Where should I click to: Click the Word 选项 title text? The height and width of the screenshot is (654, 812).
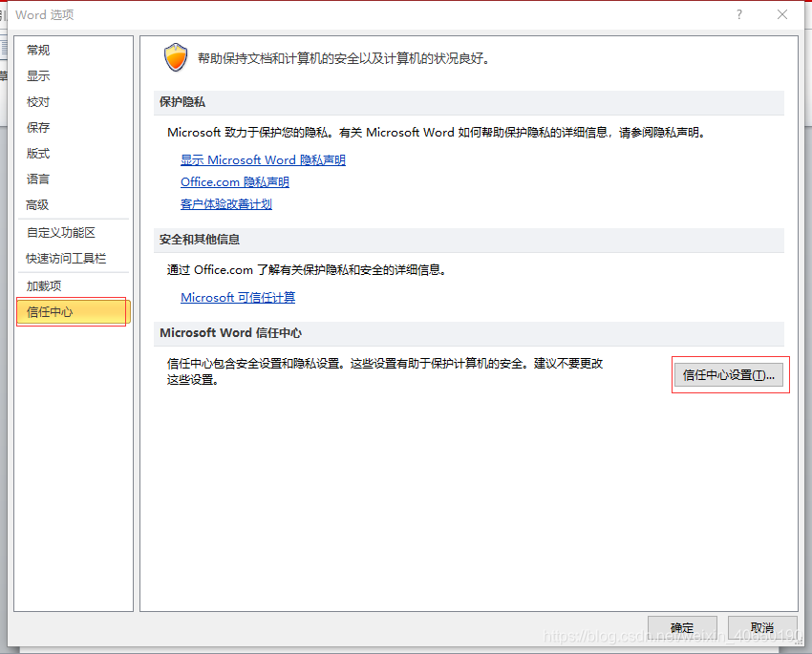pyautogui.click(x=45, y=15)
